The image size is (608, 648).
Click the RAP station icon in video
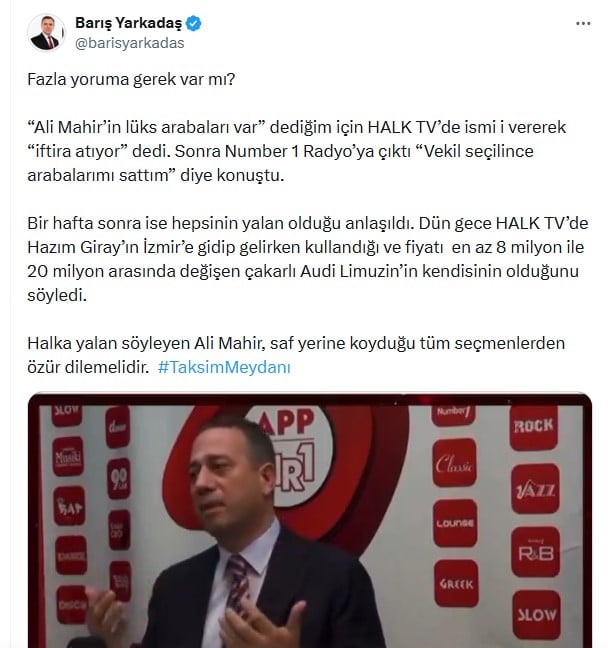tap(69, 506)
